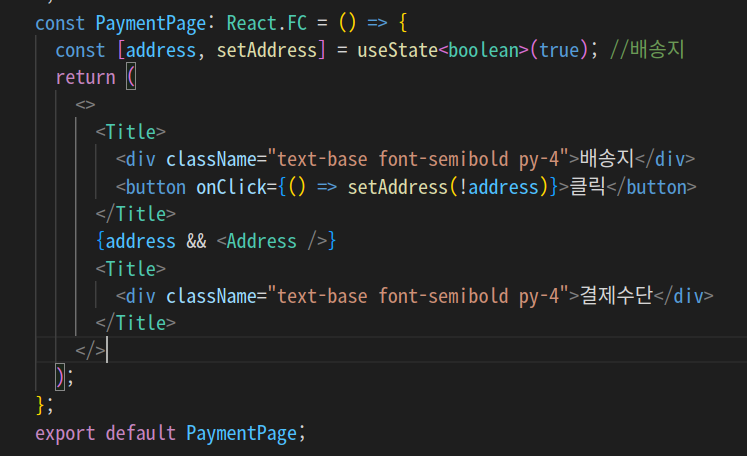Click the 'true' initial state value
Viewport: 747px width, 456px height.
559,51
